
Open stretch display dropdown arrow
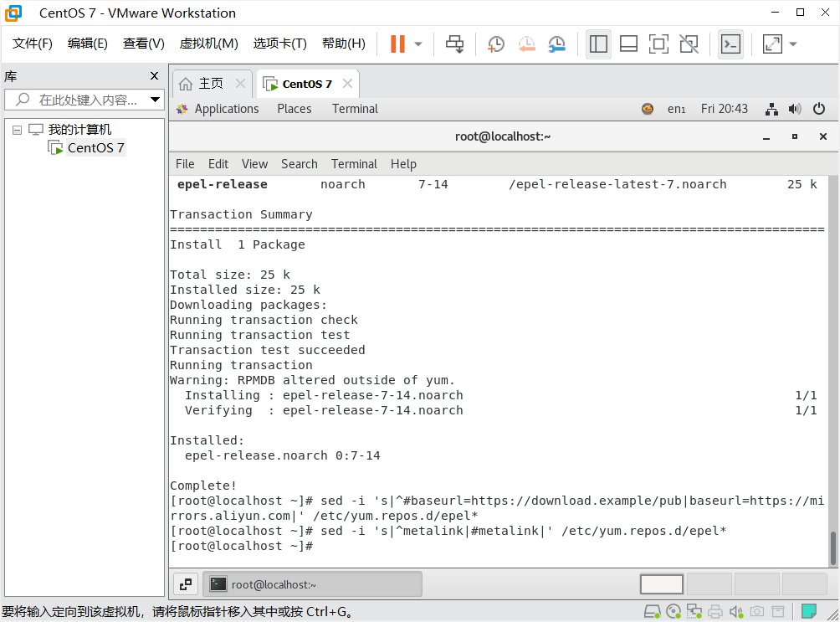(793, 44)
